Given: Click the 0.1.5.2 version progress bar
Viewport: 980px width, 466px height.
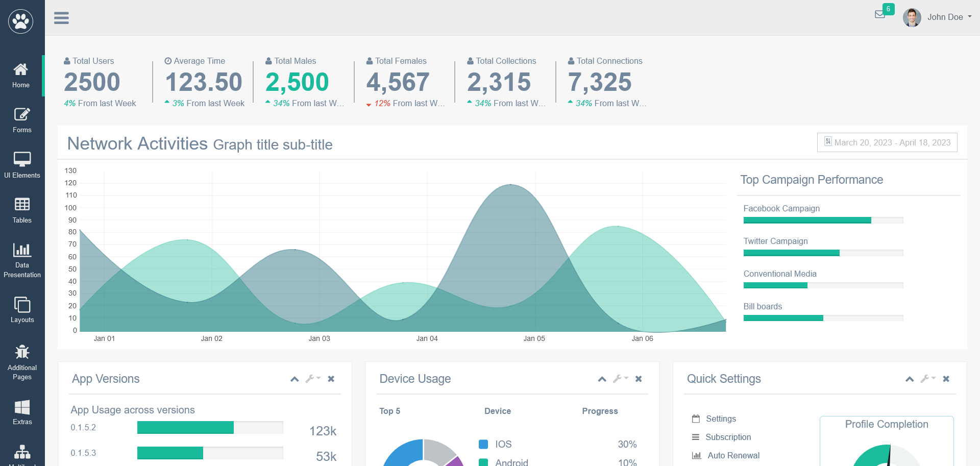Looking at the screenshot, I should pos(210,428).
